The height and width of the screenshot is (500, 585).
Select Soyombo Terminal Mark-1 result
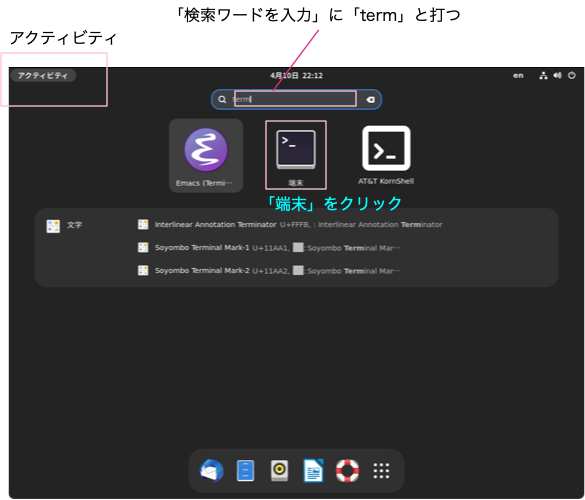(269, 248)
